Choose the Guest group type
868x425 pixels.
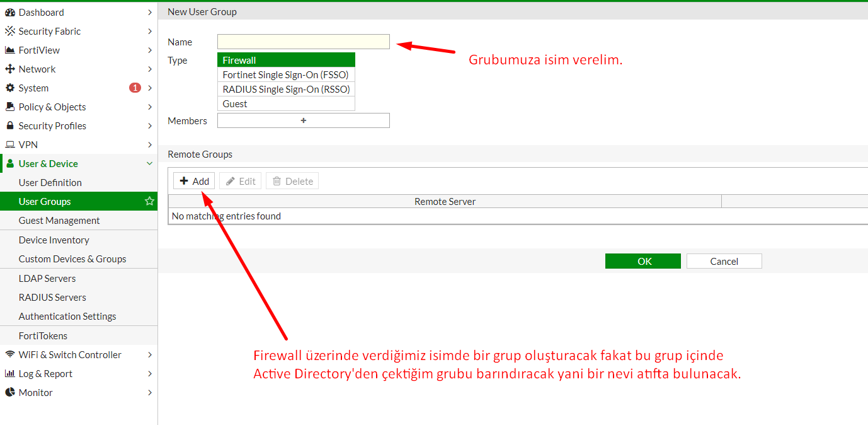(286, 103)
